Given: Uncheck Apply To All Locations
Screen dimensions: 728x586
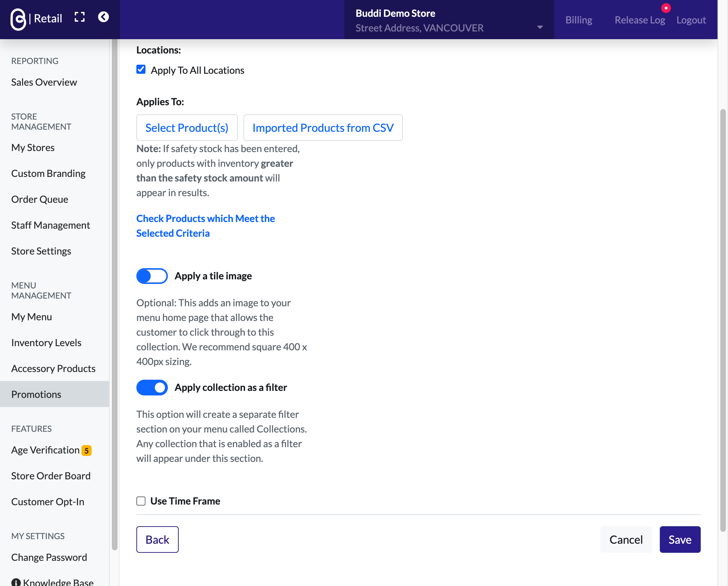Looking at the screenshot, I should click(141, 70).
